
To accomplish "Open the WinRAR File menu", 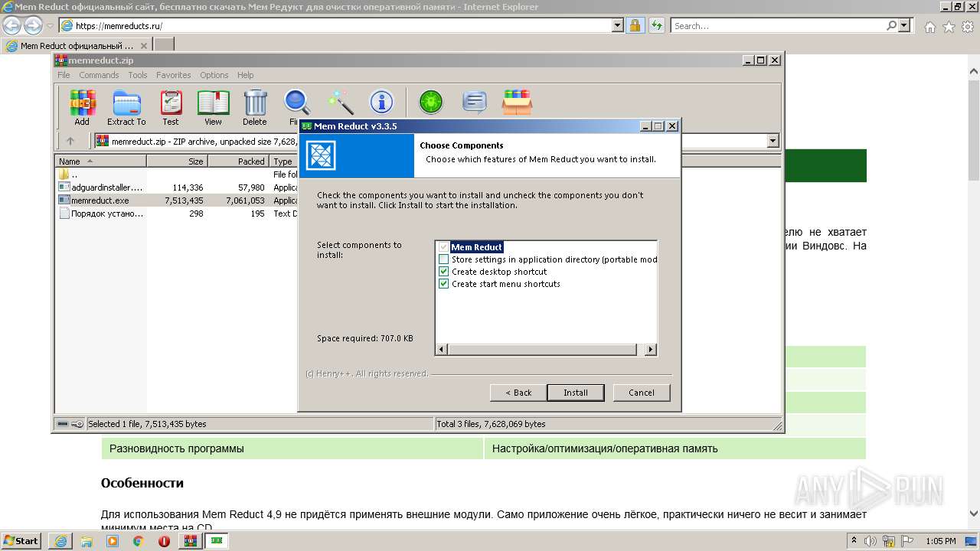I will [x=64, y=75].
